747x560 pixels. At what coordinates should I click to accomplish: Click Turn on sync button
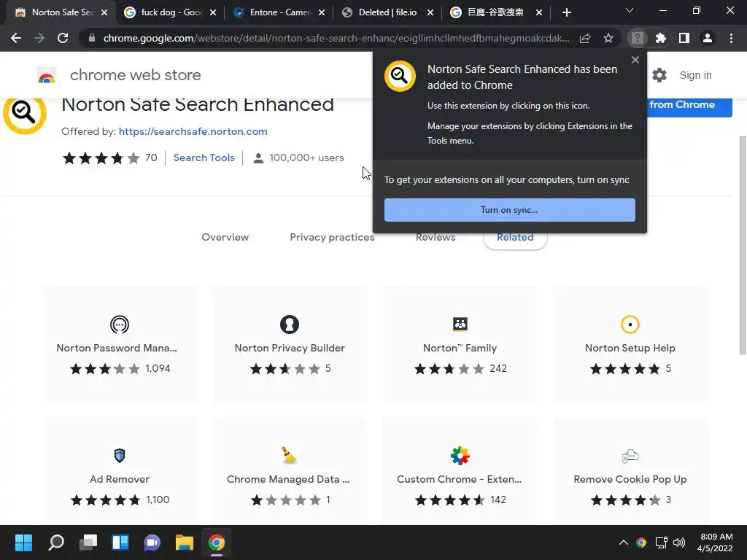tap(510, 210)
